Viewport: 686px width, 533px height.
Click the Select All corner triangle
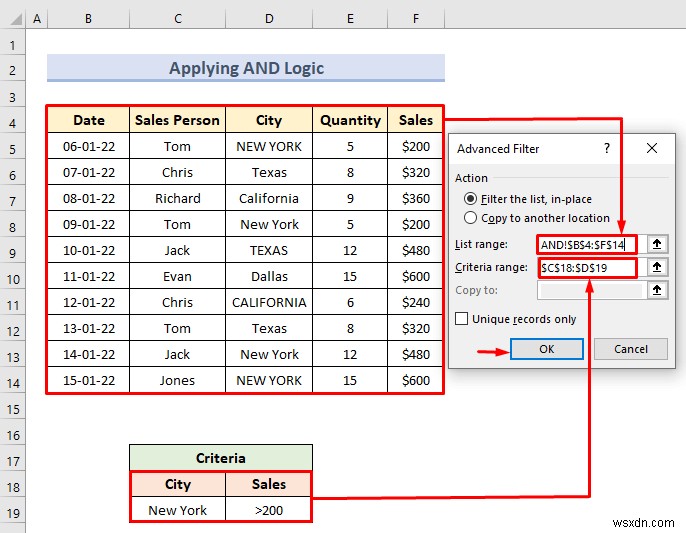click(16, 19)
